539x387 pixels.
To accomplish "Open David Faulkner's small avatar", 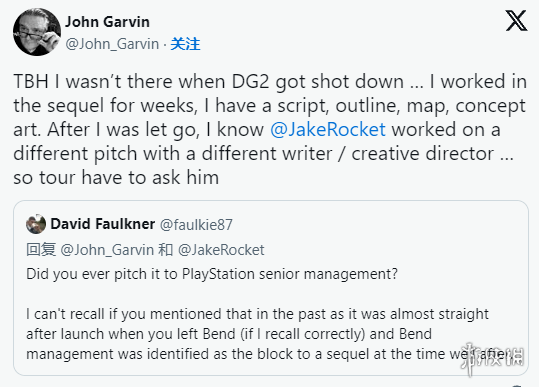I will coord(36,224).
